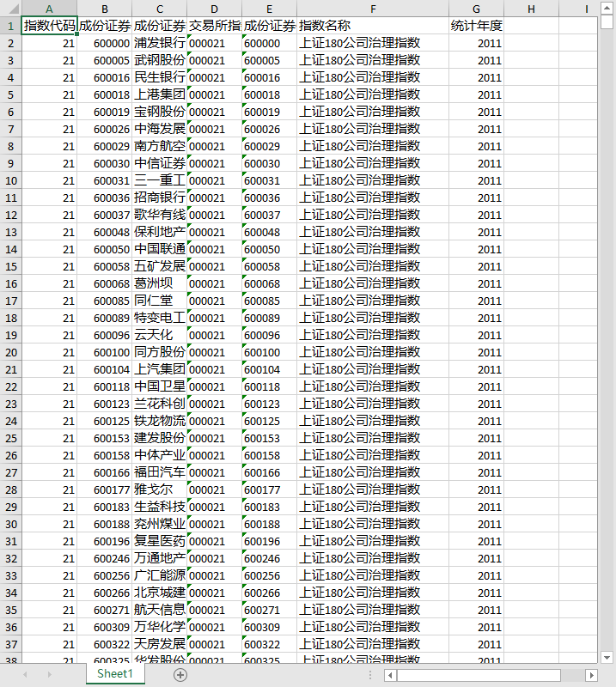Select cell '兖州煤业'
616x687 pixels.
pyautogui.click(x=160, y=524)
